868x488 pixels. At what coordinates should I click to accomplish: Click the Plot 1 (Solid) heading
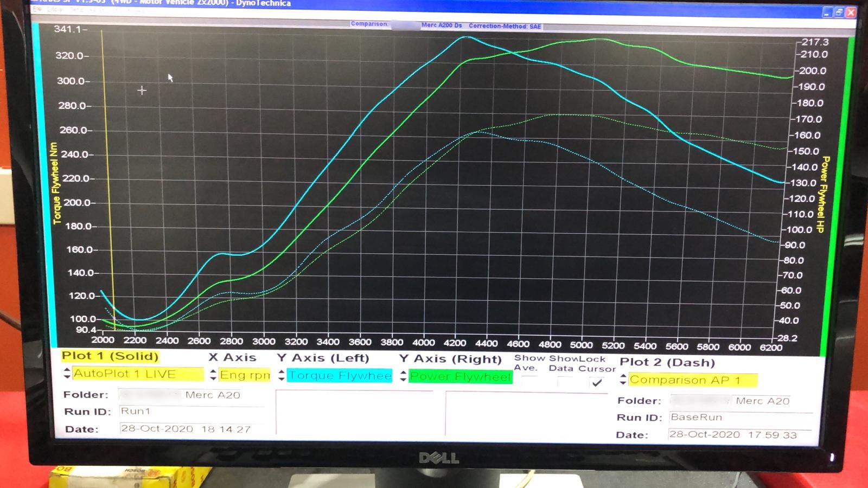(110, 356)
